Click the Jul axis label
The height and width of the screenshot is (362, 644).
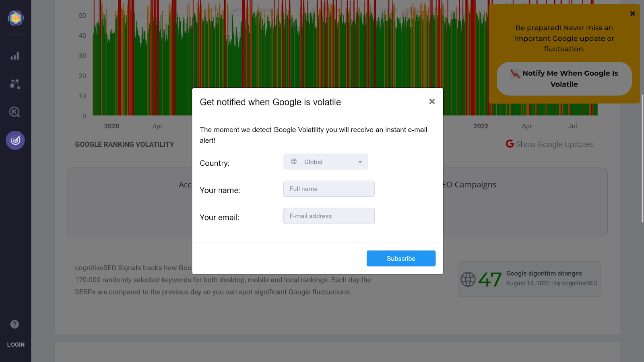click(x=572, y=126)
